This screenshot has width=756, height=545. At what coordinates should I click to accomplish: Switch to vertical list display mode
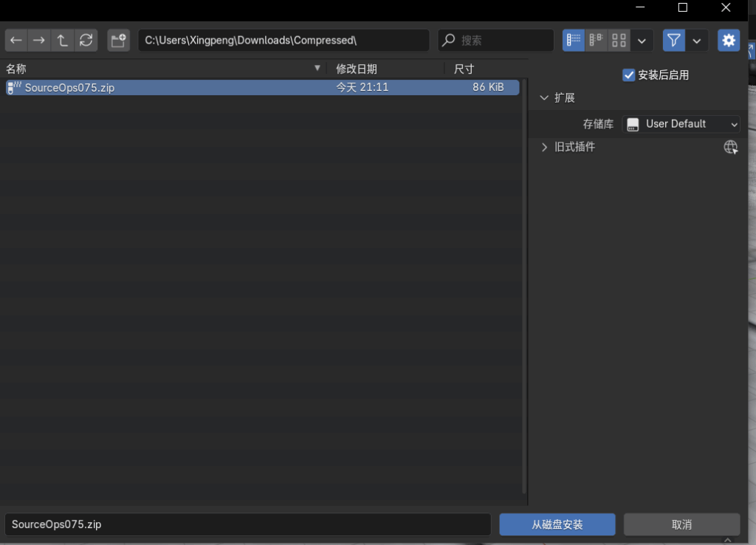(573, 40)
